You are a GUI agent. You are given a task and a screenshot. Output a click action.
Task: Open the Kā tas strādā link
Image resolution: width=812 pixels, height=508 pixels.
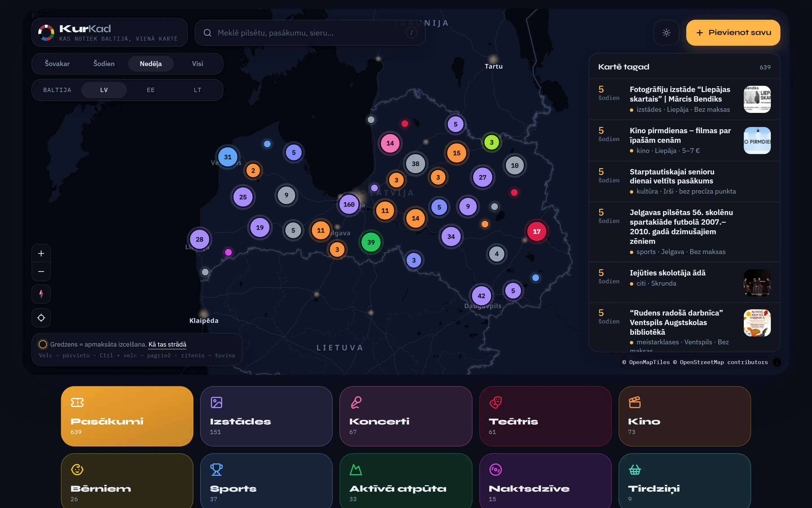[167, 344]
